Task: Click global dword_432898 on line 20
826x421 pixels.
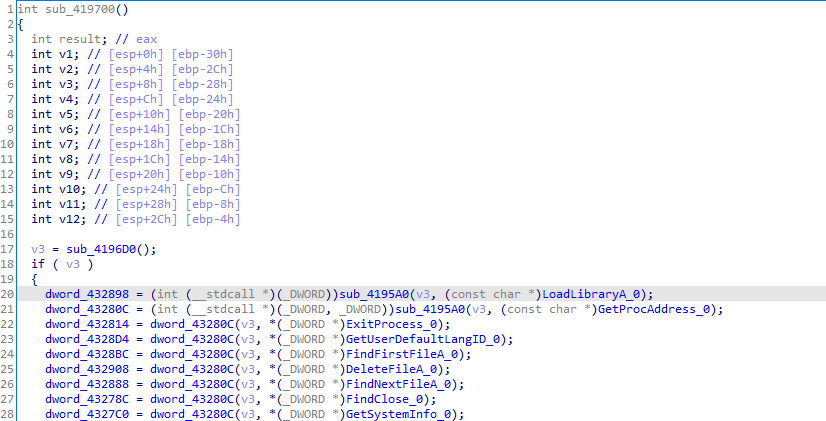Action: coord(87,294)
